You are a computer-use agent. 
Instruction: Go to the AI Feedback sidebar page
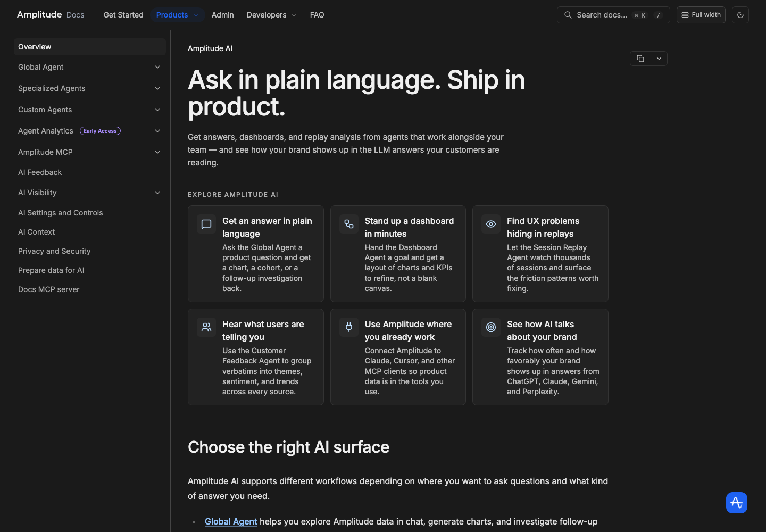point(40,172)
